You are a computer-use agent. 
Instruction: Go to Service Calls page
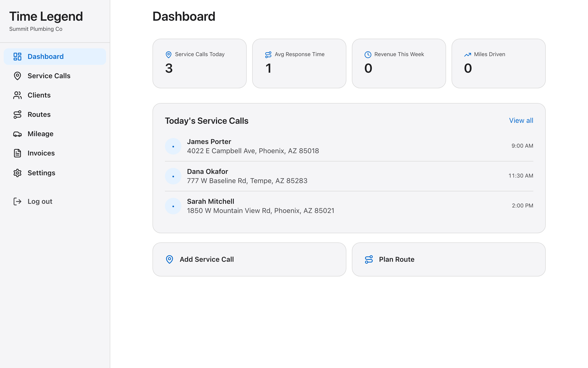[x=55, y=76]
